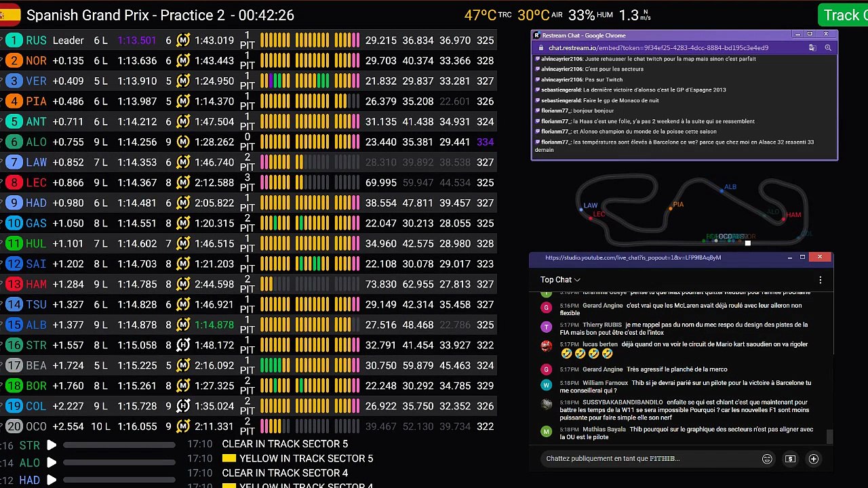Click RUS purple best lap 1:13.501
The image size is (868, 488).
[x=137, y=41]
